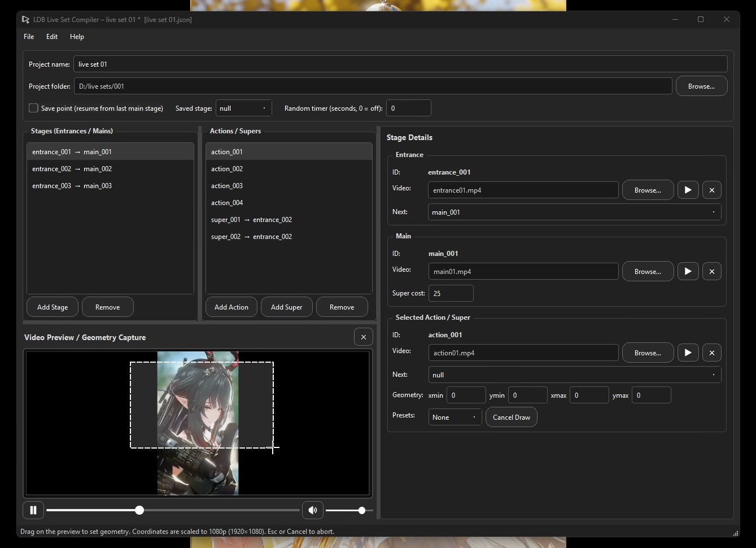Open the Presets dropdown showing None
The image size is (756, 548).
pos(455,417)
